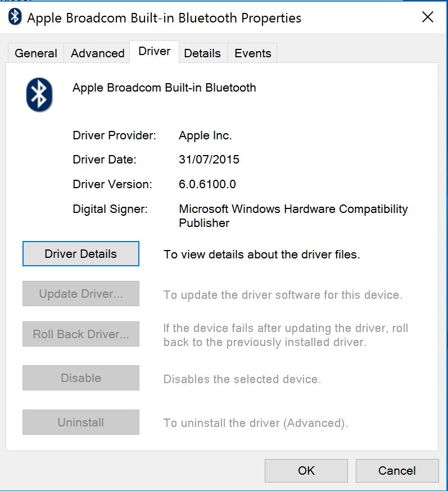Screen dimensions: 448x491
Task: Click the 'Digital Signer:' label
Action: point(110,209)
